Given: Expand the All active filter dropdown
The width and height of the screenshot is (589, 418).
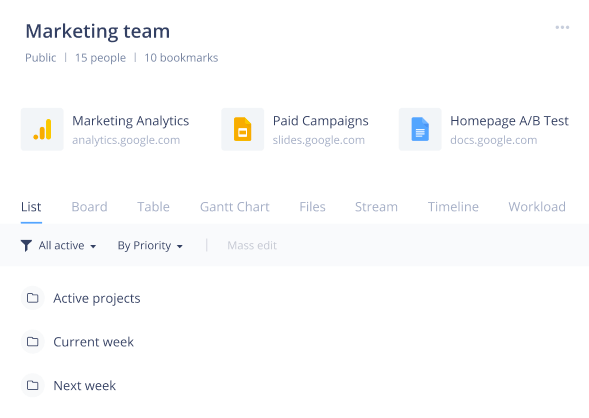Looking at the screenshot, I should pos(67,246).
